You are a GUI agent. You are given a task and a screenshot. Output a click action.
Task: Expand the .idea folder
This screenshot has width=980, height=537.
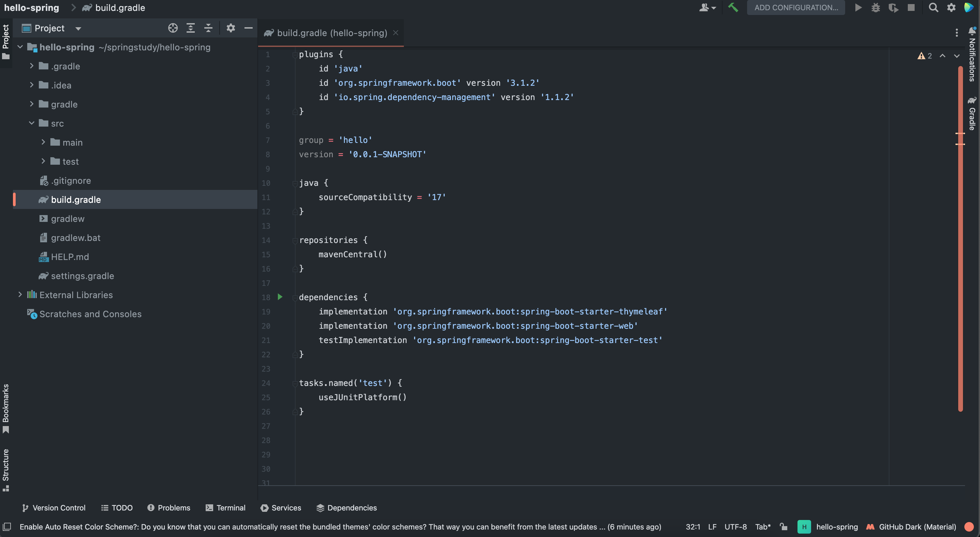coord(32,85)
